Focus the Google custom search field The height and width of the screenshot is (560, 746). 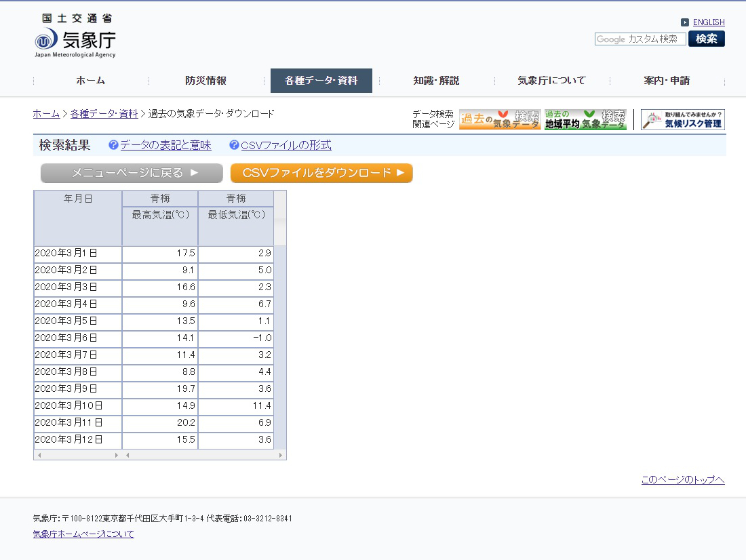tap(640, 39)
